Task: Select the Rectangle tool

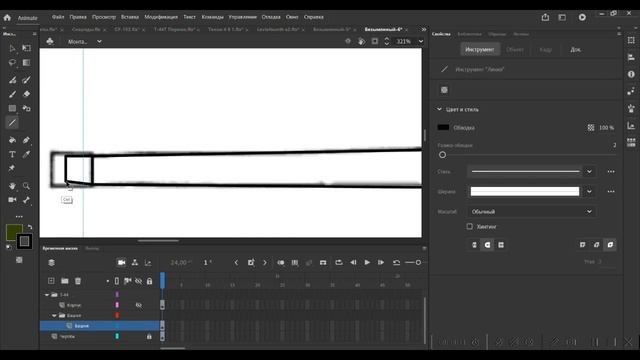Action: 12,109
